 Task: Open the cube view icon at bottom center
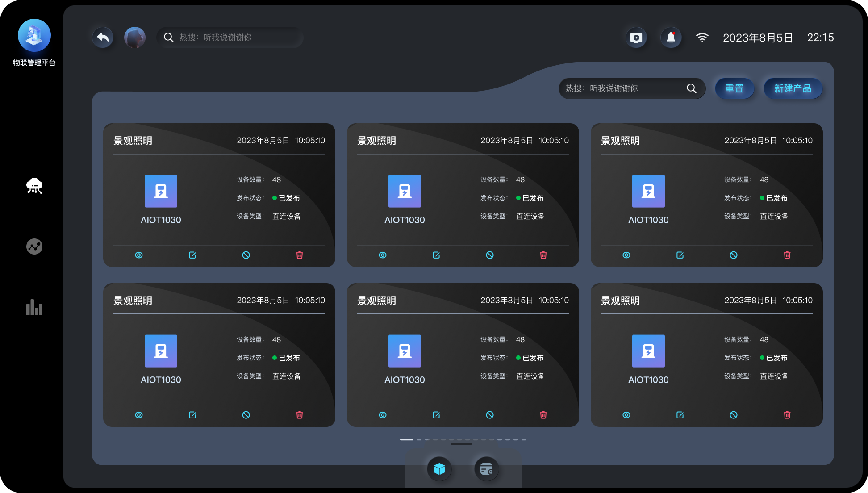pos(439,469)
